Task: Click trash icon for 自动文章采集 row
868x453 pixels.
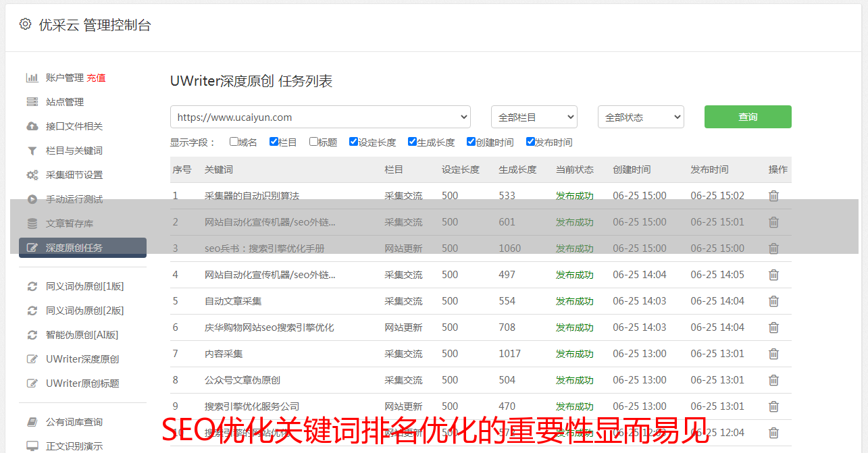Action: [773, 301]
